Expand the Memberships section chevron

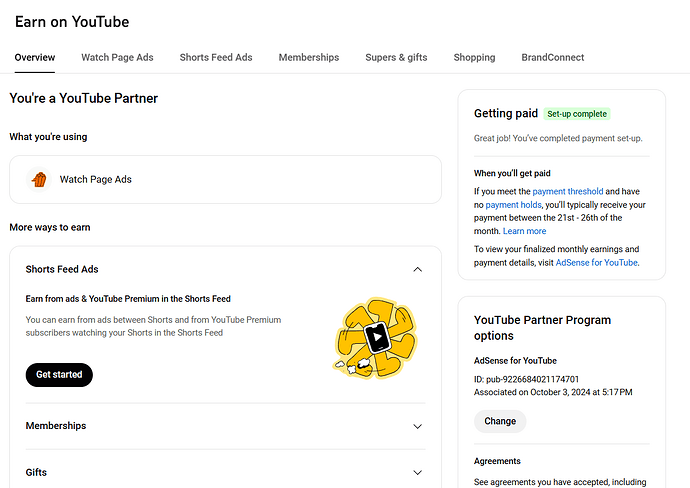418,426
